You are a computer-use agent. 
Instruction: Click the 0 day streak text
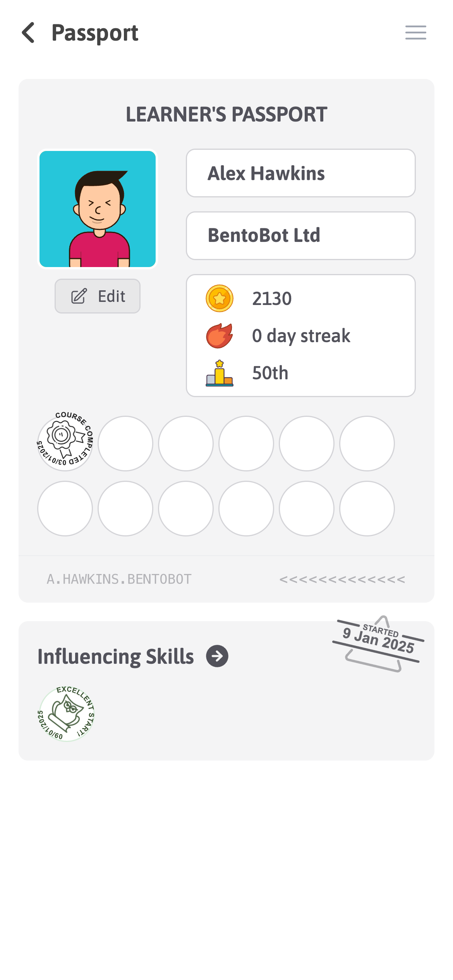301,336
